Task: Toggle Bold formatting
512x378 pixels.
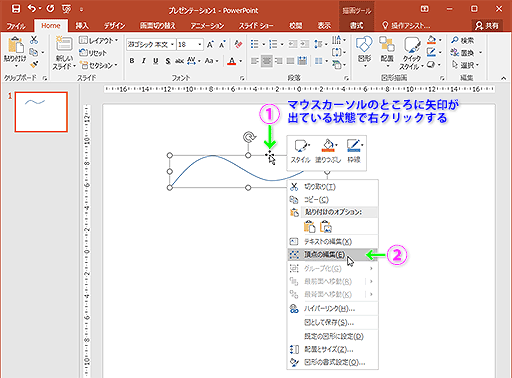Action: [x=132, y=61]
